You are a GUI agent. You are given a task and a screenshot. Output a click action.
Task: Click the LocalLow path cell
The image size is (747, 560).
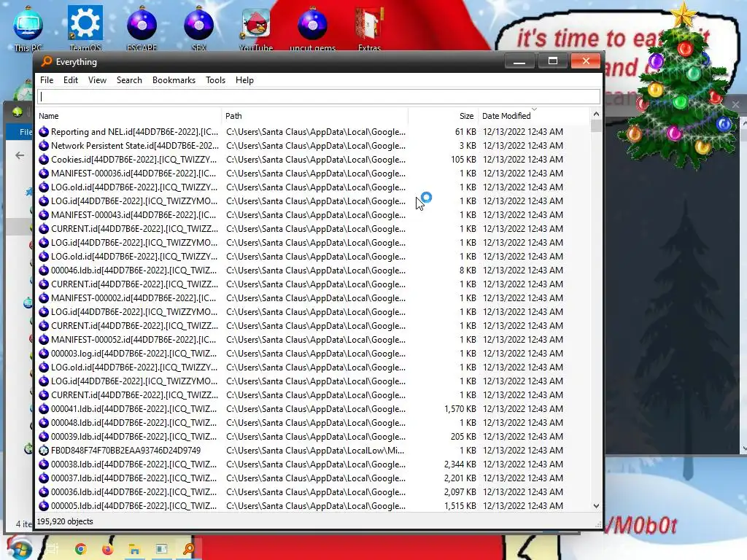pos(315,450)
